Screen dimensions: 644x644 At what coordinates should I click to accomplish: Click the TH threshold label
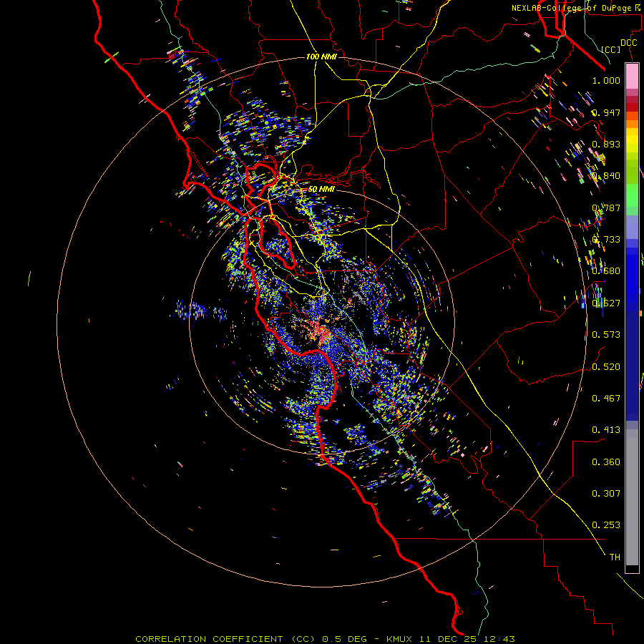(x=615, y=557)
